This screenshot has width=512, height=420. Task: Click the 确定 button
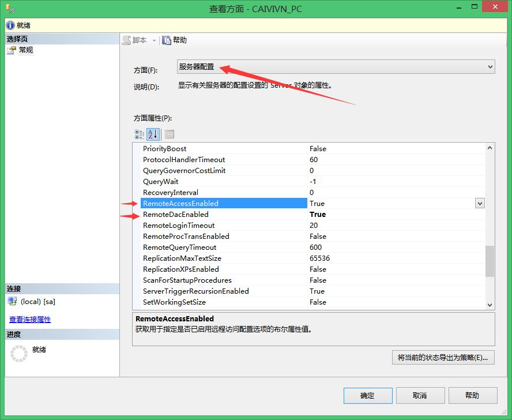click(x=368, y=395)
